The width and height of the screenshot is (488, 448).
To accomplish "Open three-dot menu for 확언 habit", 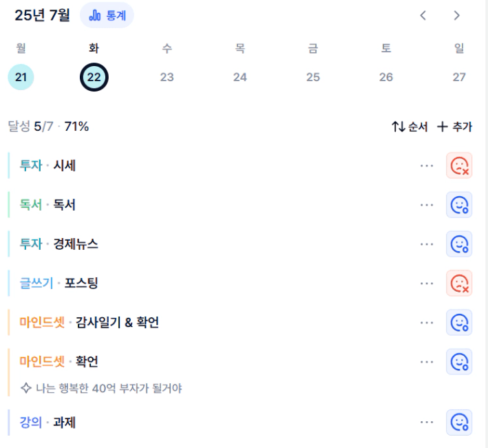I will point(426,361).
